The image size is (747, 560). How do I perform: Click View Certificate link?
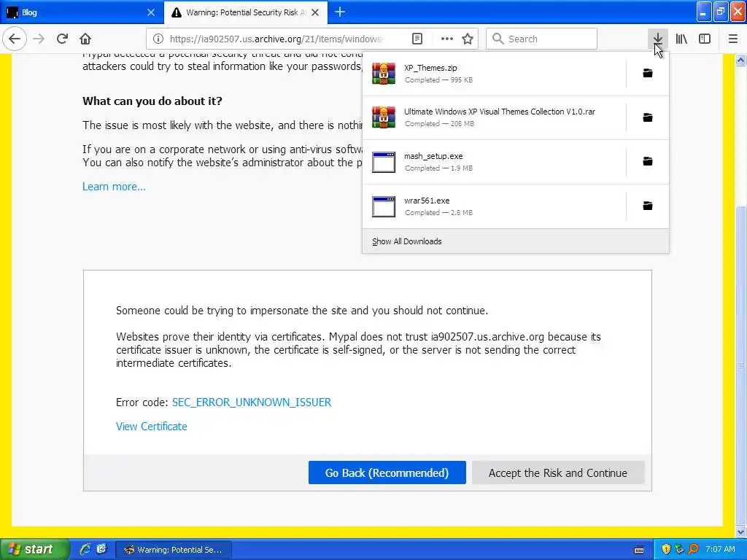point(152,427)
